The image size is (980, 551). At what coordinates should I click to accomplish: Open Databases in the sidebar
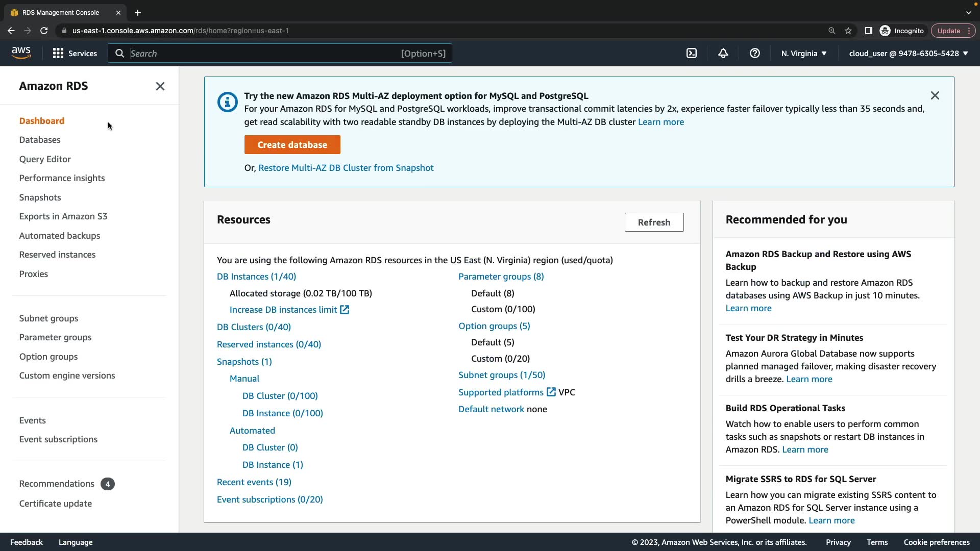click(x=40, y=140)
